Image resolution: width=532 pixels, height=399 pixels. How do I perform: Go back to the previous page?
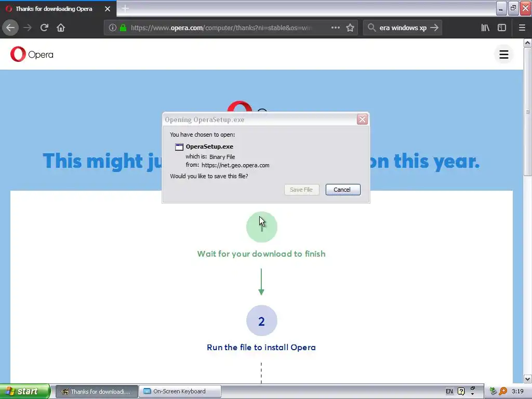[x=10, y=28]
